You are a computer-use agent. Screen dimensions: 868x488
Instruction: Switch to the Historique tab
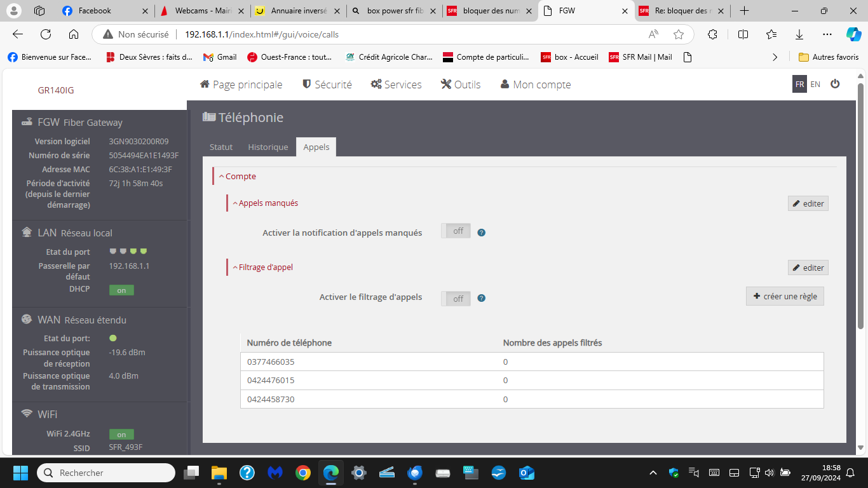pos(268,147)
